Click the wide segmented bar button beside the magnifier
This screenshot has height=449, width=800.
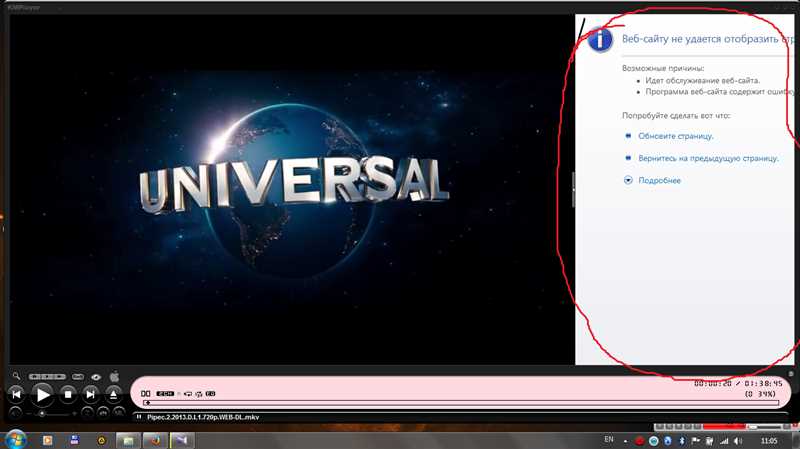pos(47,377)
